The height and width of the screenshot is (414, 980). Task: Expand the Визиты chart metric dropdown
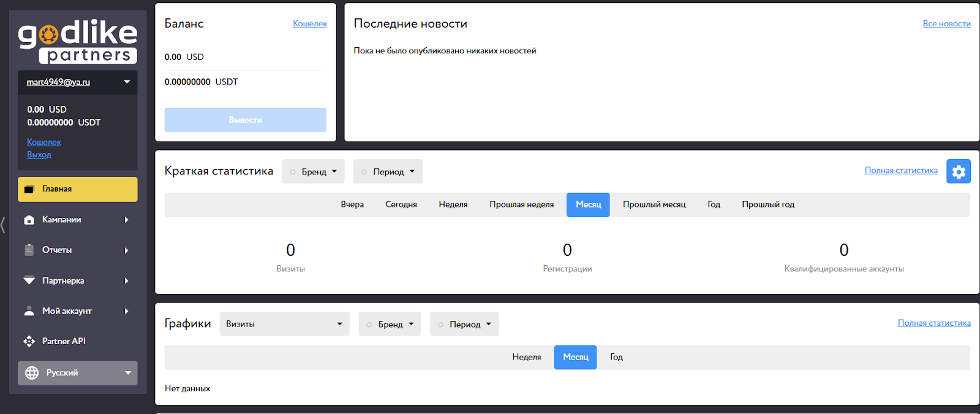pos(284,324)
